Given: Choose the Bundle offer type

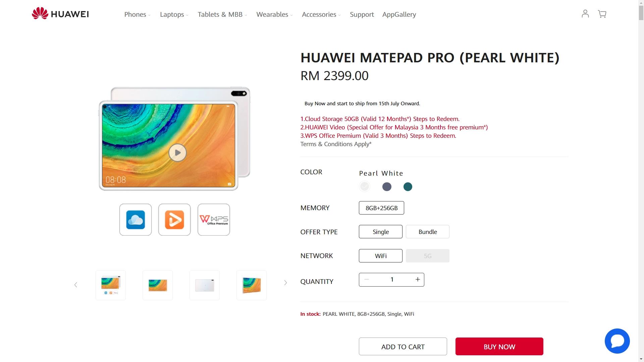Looking at the screenshot, I should tap(428, 232).
